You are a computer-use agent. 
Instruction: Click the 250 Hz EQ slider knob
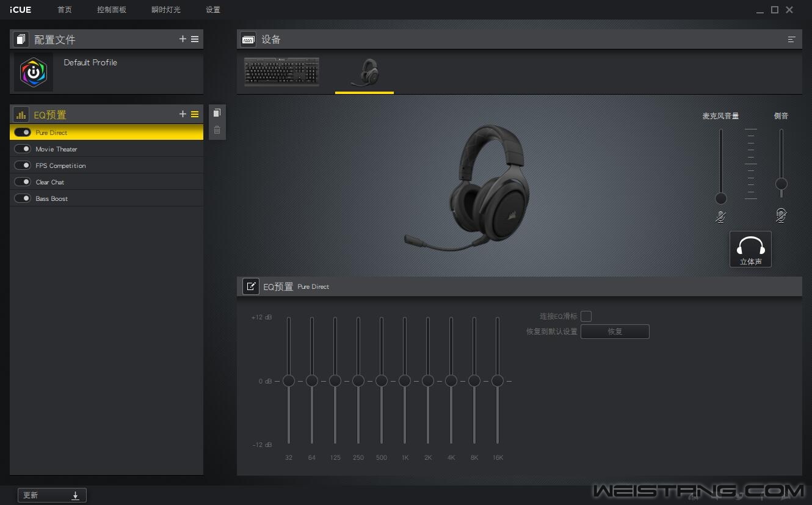[358, 381]
